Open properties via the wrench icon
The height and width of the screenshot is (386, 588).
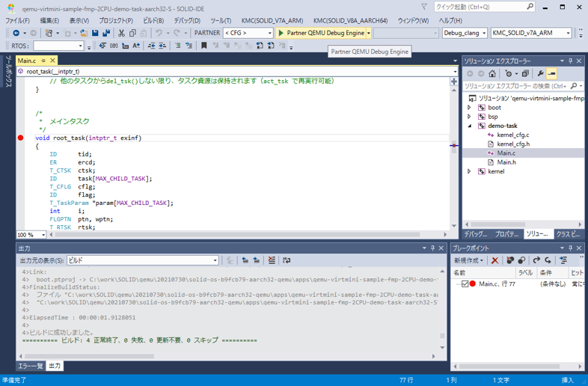[x=540, y=73]
